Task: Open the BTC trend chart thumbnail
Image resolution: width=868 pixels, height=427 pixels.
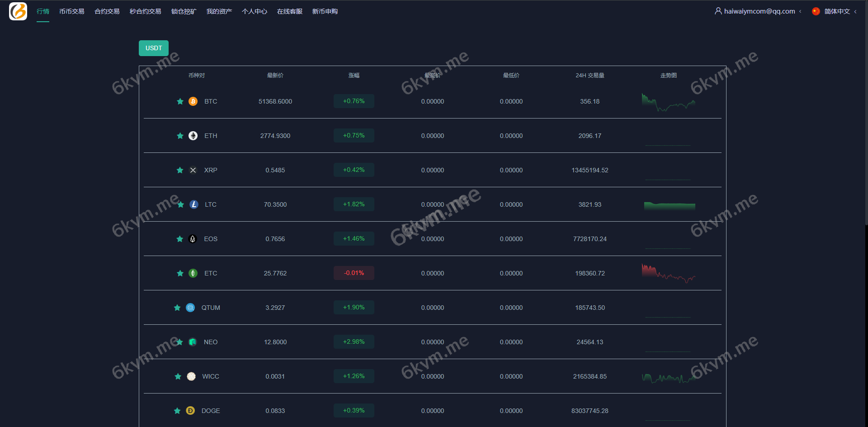Action: pyautogui.click(x=668, y=102)
